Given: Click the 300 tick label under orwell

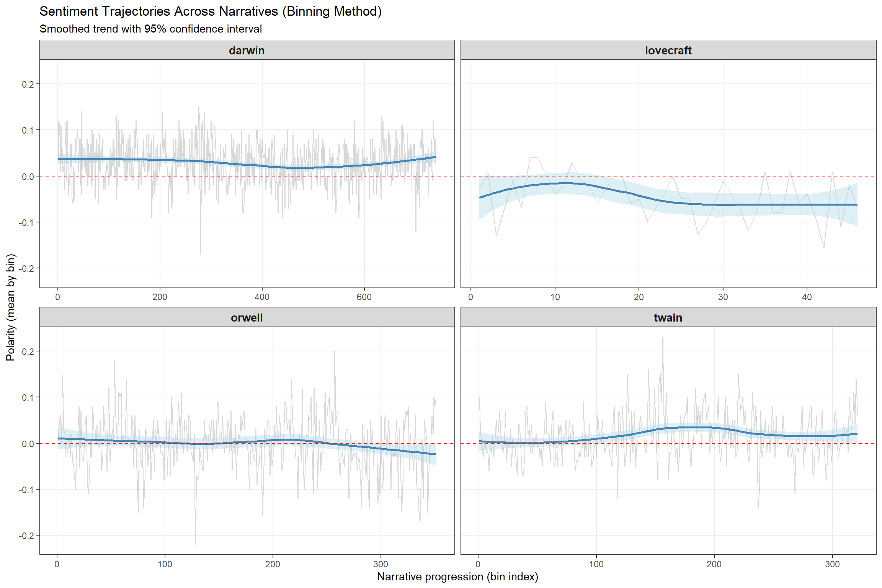Looking at the screenshot, I should [x=381, y=564].
